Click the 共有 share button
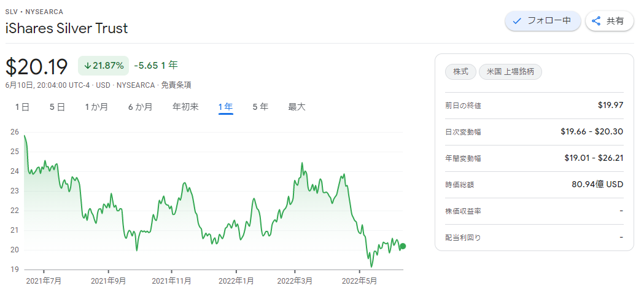 (610, 20)
